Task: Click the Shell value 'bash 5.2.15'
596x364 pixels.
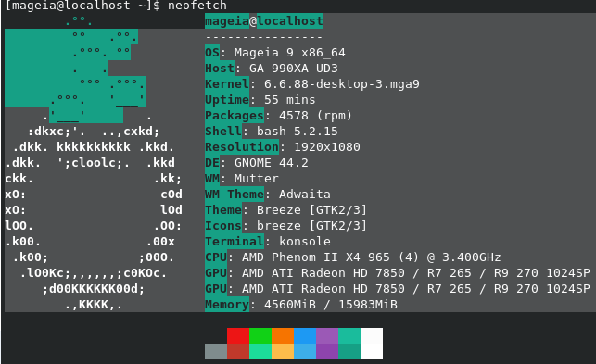Action: click(298, 132)
